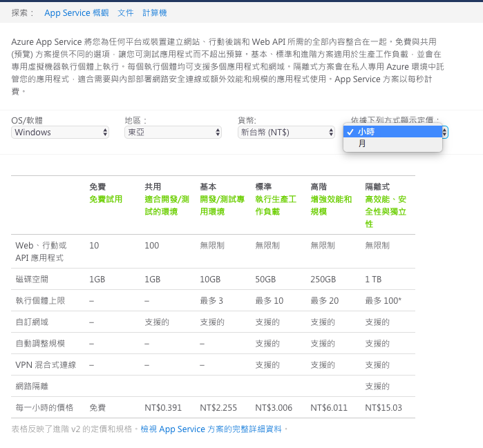Click the 開發/測試專用環境 subtitle

(222, 206)
